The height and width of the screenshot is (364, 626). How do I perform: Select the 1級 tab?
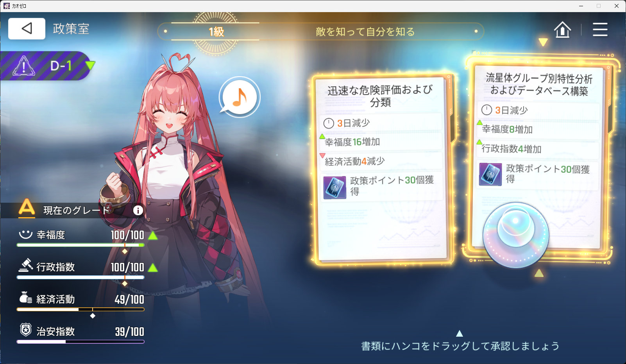pos(216,32)
